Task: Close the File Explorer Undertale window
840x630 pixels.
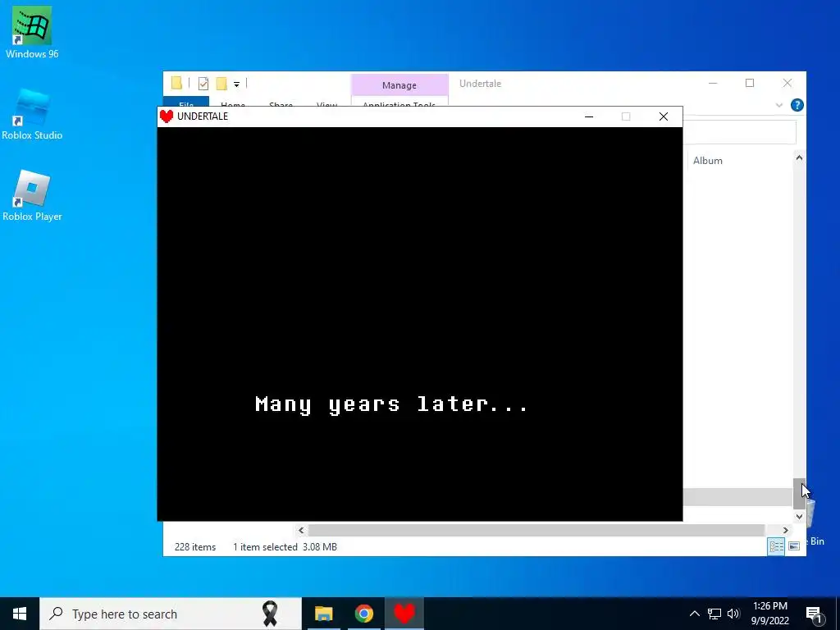Action: (787, 83)
